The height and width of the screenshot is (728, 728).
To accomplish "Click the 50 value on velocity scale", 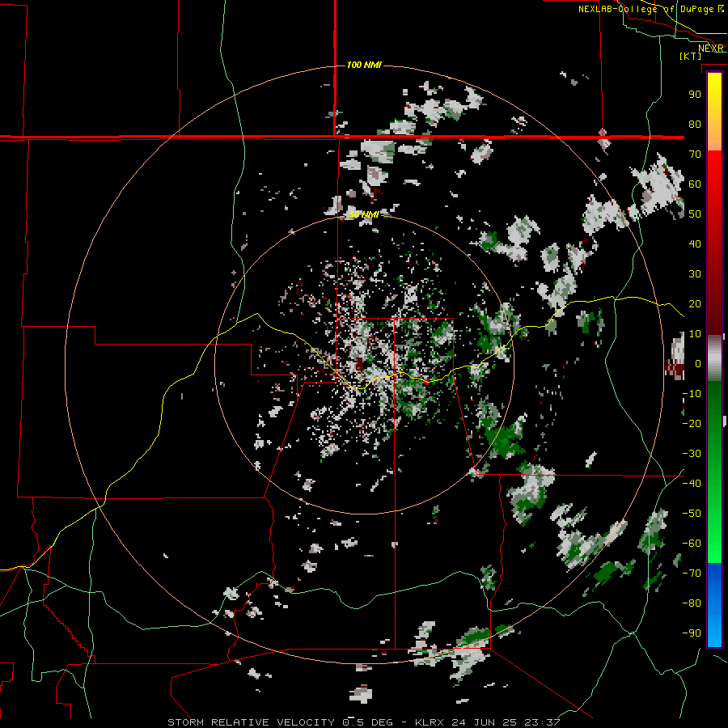I will [695, 214].
